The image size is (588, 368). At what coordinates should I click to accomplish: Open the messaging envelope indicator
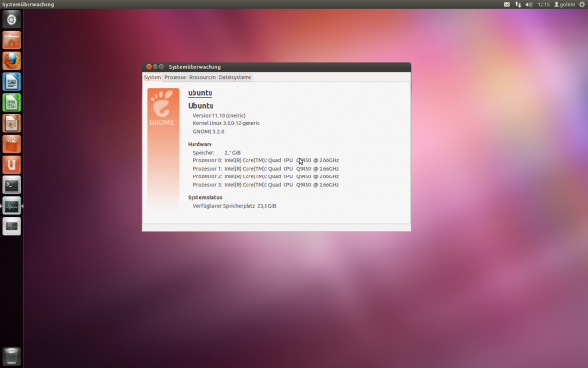(506, 4)
